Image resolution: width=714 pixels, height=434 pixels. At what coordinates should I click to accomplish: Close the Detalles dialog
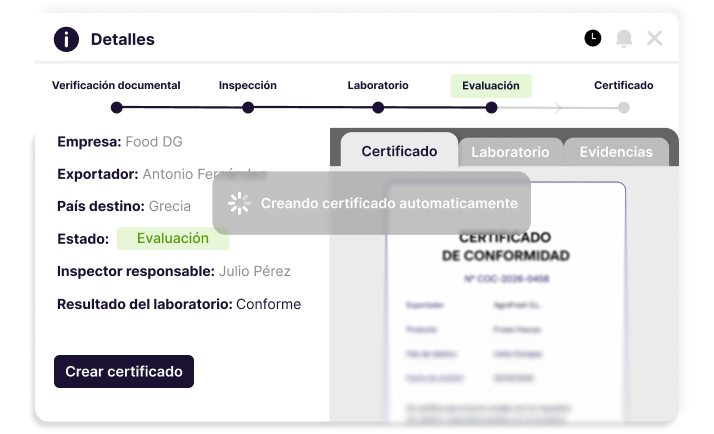pyautogui.click(x=654, y=38)
